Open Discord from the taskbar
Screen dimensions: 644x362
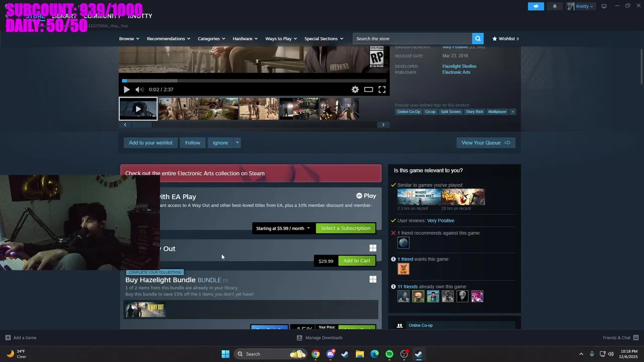coord(330,354)
